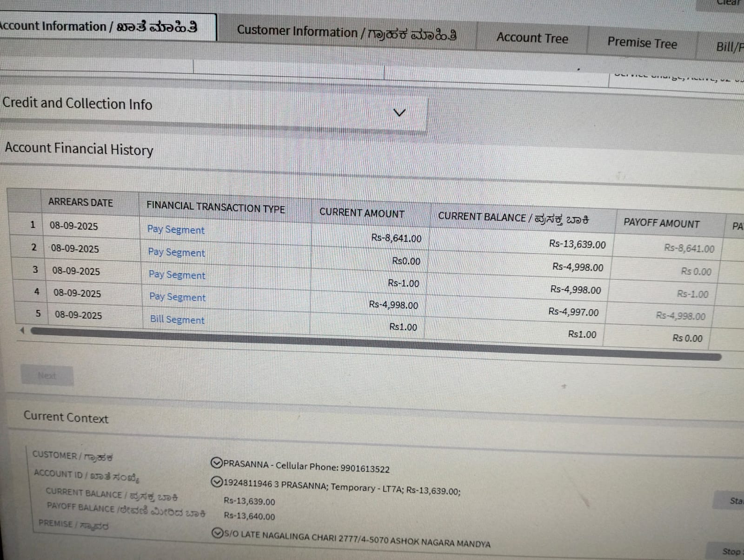Click row 1 current amount Rs-8,641.00
Image resolution: width=744 pixels, height=560 pixels.
pyautogui.click(x=396, y=238)
